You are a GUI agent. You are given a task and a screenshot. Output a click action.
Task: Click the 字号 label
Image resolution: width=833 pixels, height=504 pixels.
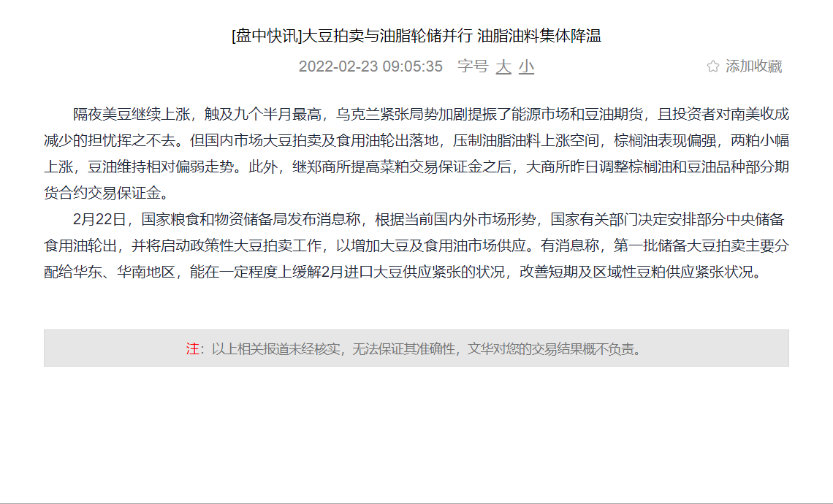(x=473, y=66)
